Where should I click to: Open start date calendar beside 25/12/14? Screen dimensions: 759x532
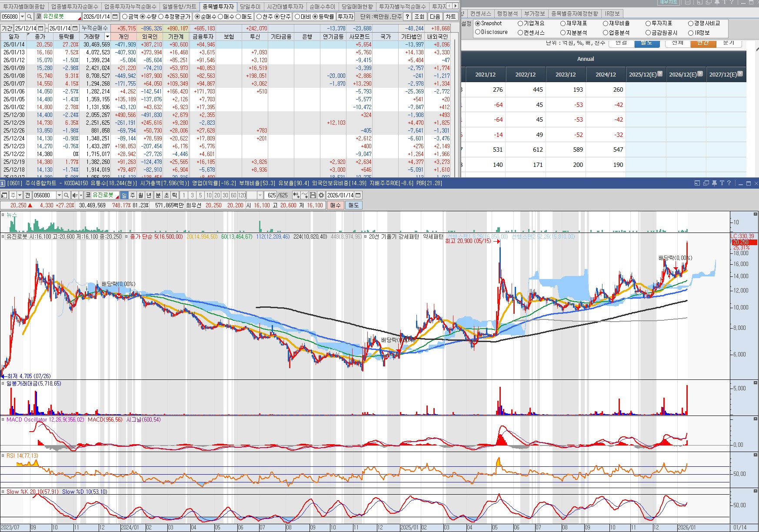40,28
